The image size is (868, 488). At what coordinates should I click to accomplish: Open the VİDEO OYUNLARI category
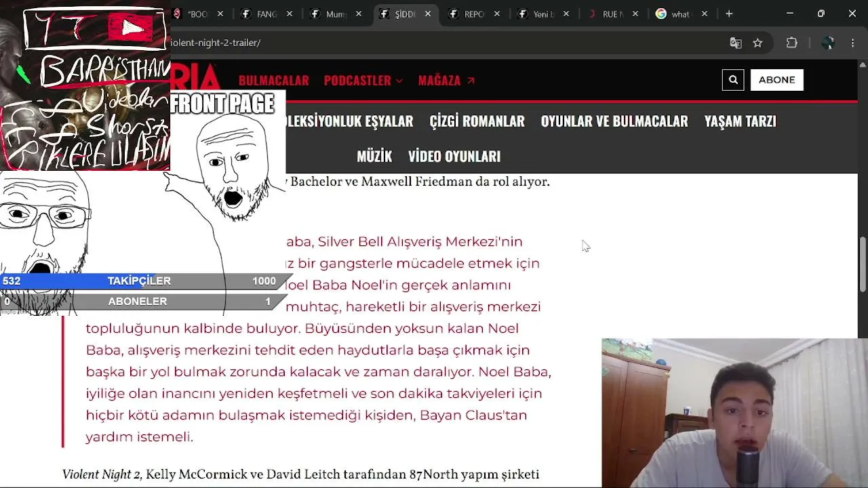(454, 157)
